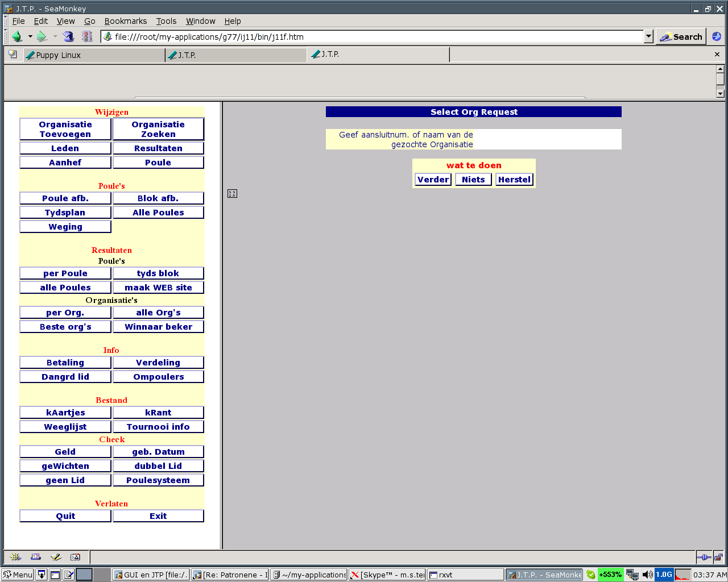Click the Tournooi info button
Viewport: 728px width, 582px height.
(x=158, y=427)
